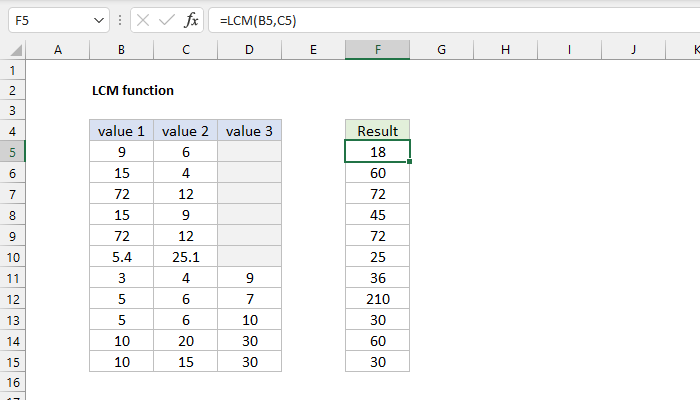Viewport: 700px width, 400px height.
Task: Click the 'Result' header cell
Action: (377, 131)
